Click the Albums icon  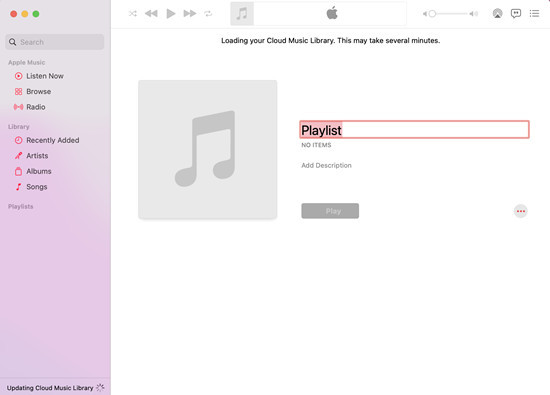point(19,171)
